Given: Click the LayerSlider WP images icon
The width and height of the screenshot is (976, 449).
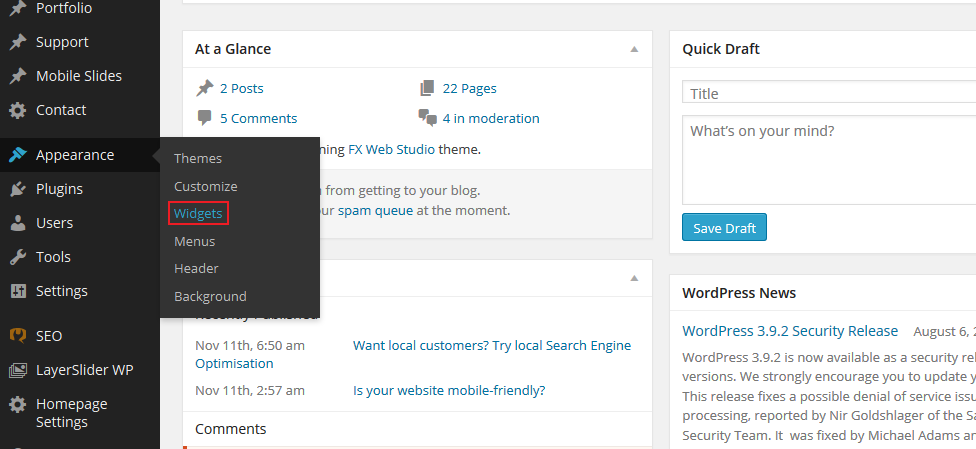Looking at the screenshot, I should 17,371.
